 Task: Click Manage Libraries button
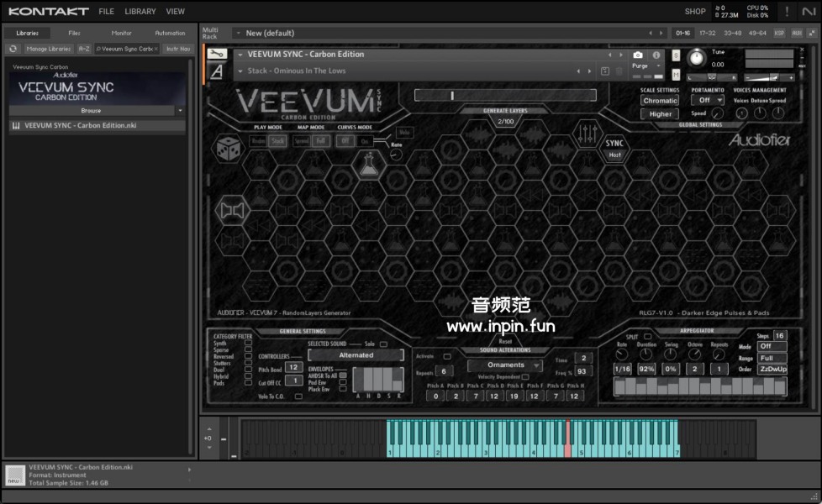(48, 49)
